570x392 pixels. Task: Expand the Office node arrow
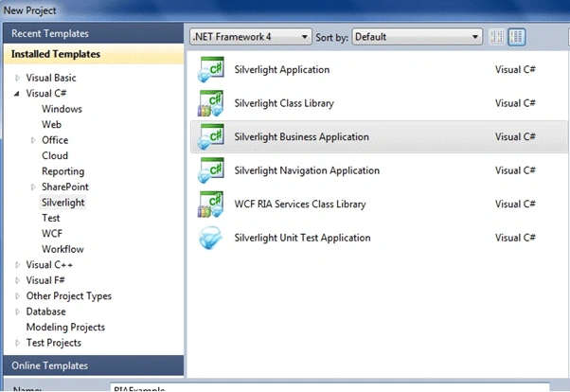33,140
